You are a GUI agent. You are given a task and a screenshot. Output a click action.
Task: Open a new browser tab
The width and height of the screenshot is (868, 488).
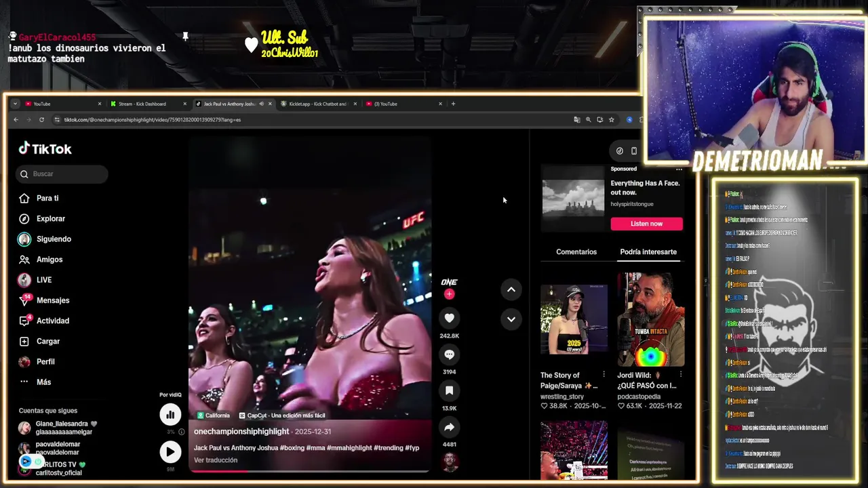pos(453,104)
